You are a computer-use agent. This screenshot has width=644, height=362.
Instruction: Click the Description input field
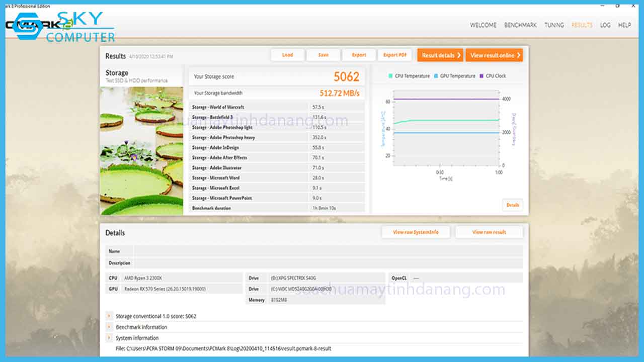coord(328,263)
